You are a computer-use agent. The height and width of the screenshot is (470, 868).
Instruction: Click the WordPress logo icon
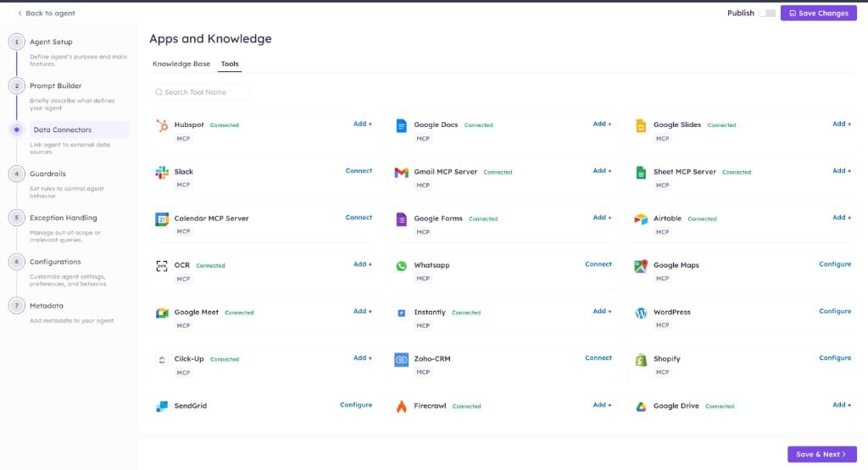[x=641, y=313]
